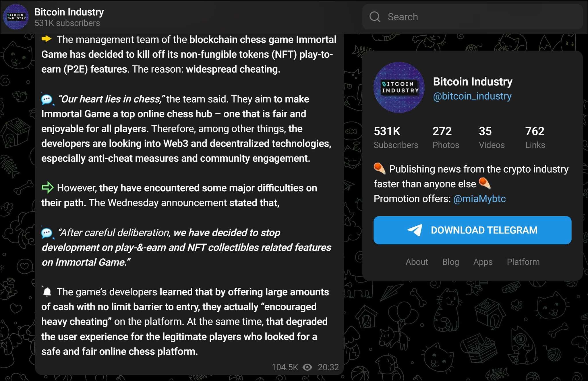Click the 272 Photos stat
Image resolution: width=588 pixels, height=381 pixels.
click(x=445, y=137)
